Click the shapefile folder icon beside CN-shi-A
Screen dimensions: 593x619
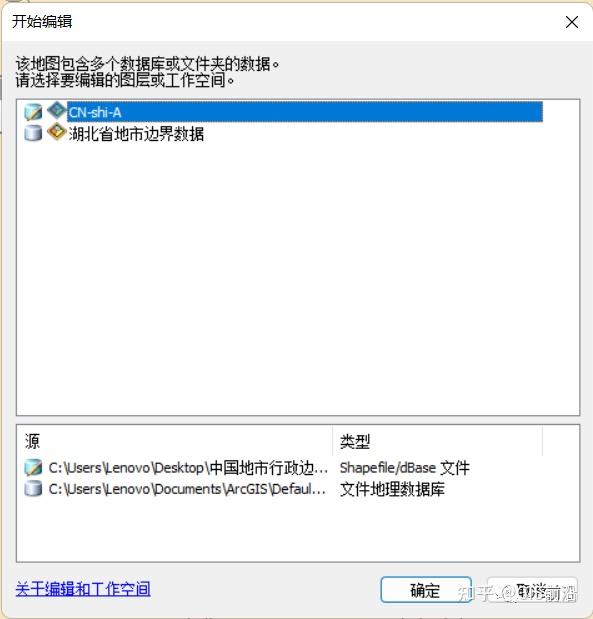tap(33, 112)
